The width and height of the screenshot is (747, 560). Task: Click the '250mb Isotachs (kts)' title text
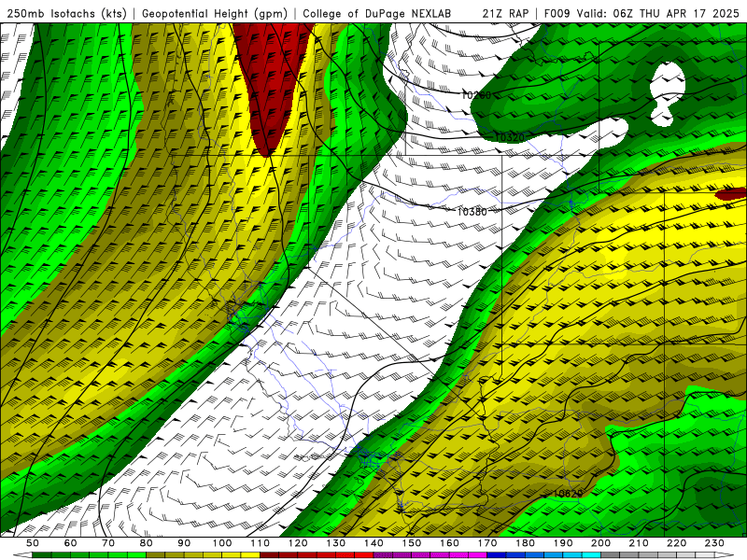(66, 13)
